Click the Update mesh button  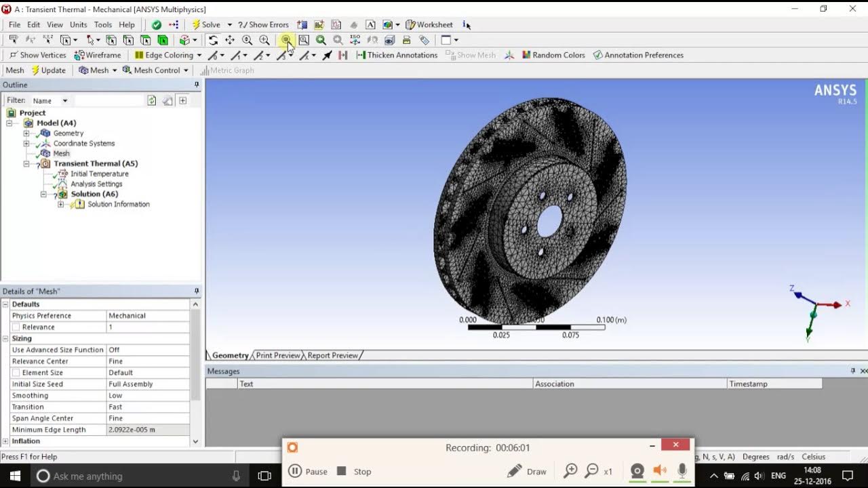(48, 70)
